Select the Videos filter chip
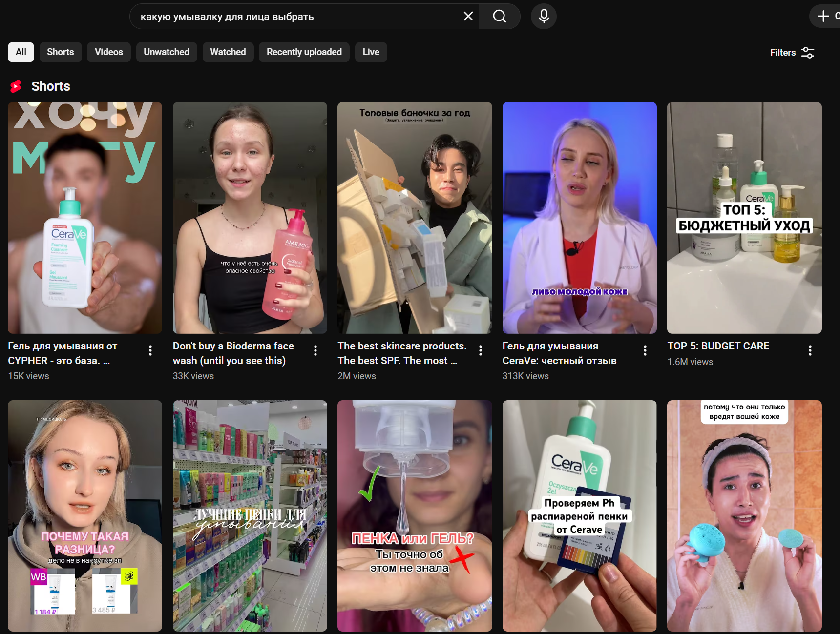The image size is (840, 634). pyautogui.click(x=109, y=52)
